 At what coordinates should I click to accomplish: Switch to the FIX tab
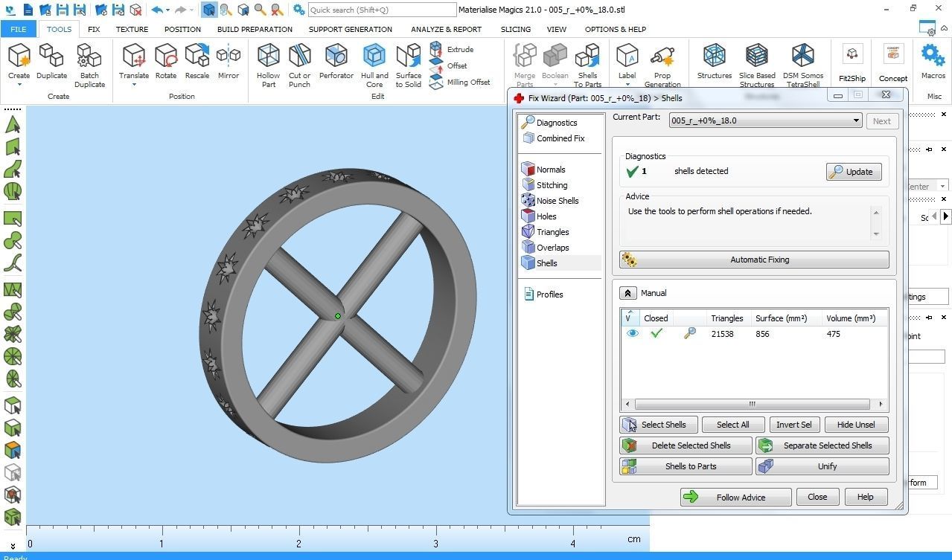(x=94, y=29)
